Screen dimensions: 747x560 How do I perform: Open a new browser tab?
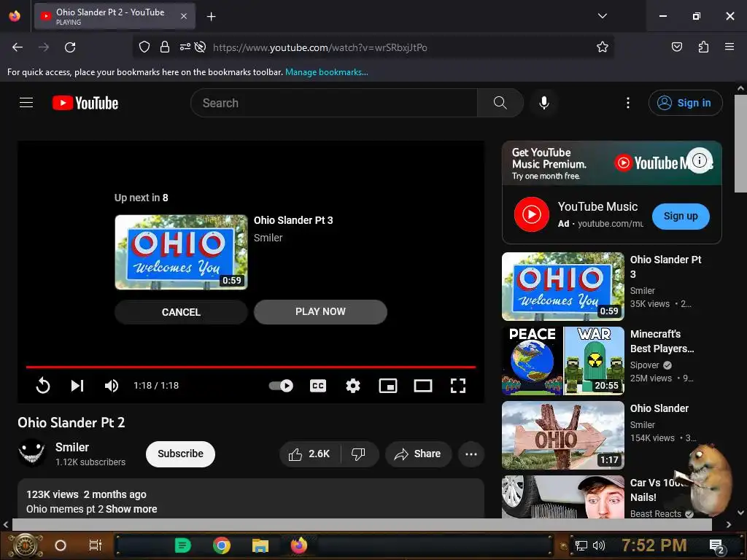pos(211,16)
